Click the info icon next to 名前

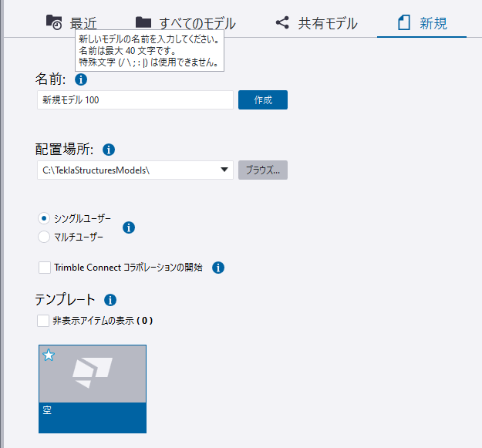[x=81, y=79]
